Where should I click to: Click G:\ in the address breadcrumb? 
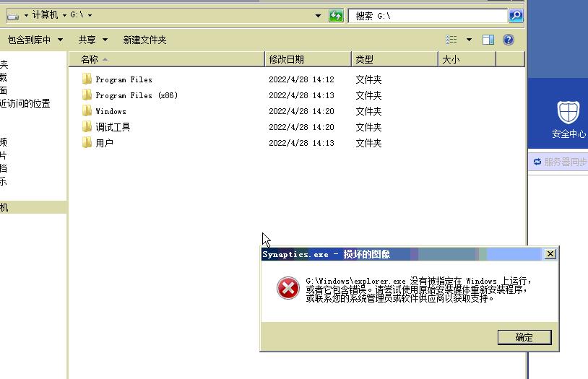pos(77,15)
